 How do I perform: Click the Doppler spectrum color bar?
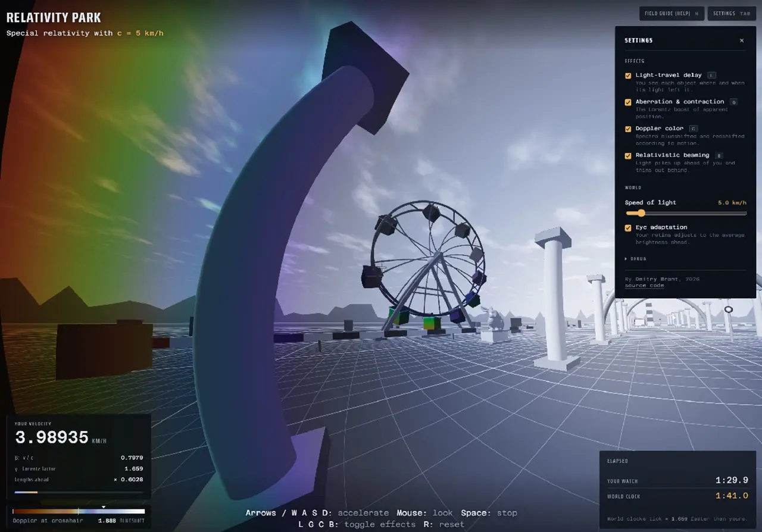(x=79, y=511)
